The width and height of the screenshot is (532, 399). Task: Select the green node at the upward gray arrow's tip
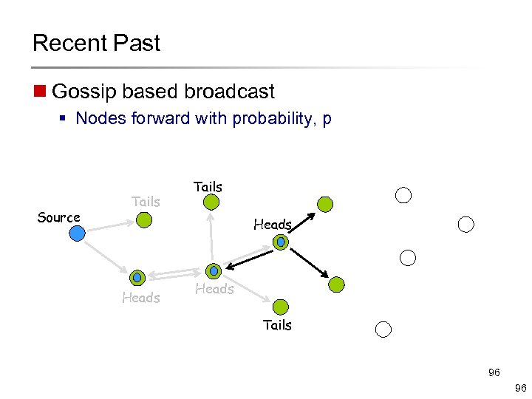(x=211, y=202)
